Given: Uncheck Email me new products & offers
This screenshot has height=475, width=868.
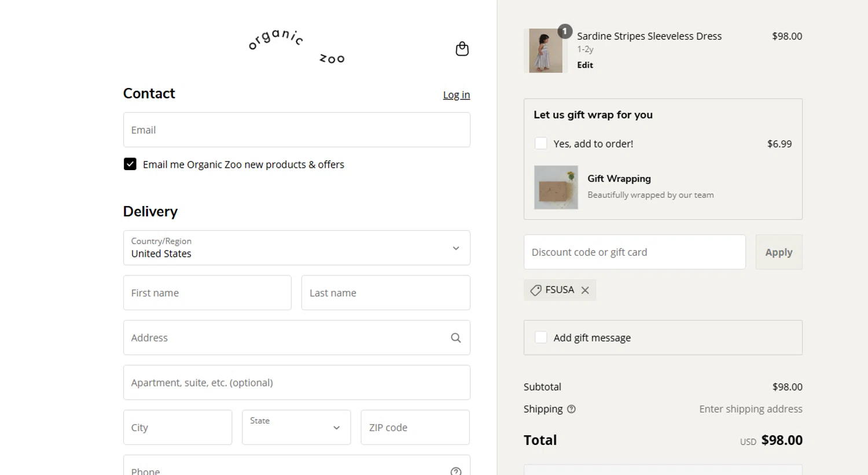Looking at the screenshot, I should 130,164.
